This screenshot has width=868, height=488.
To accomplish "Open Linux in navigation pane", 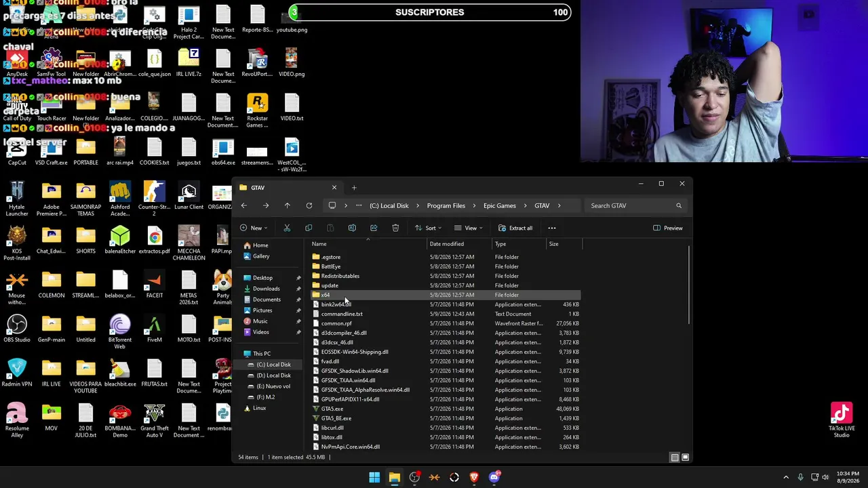I will pos(259,408).
